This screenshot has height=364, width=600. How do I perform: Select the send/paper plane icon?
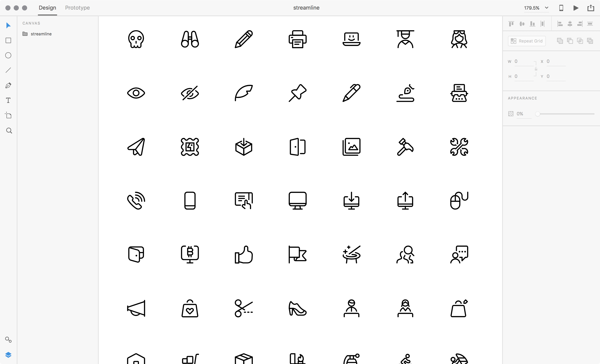[x=136, y=147]
